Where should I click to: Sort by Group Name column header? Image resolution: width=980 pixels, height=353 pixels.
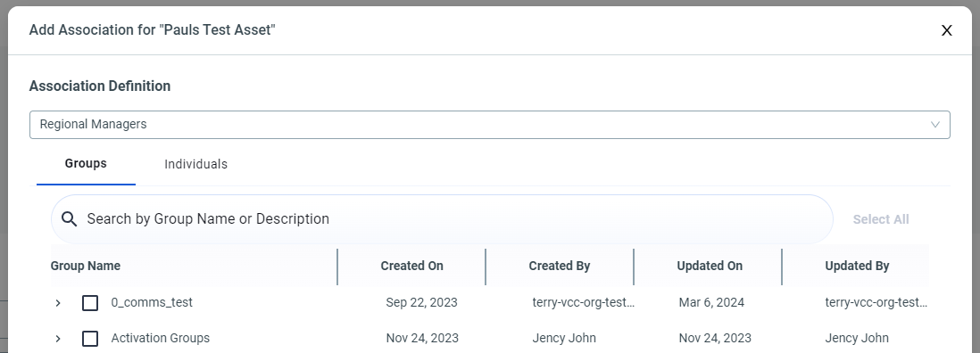(x=85, y=266)
